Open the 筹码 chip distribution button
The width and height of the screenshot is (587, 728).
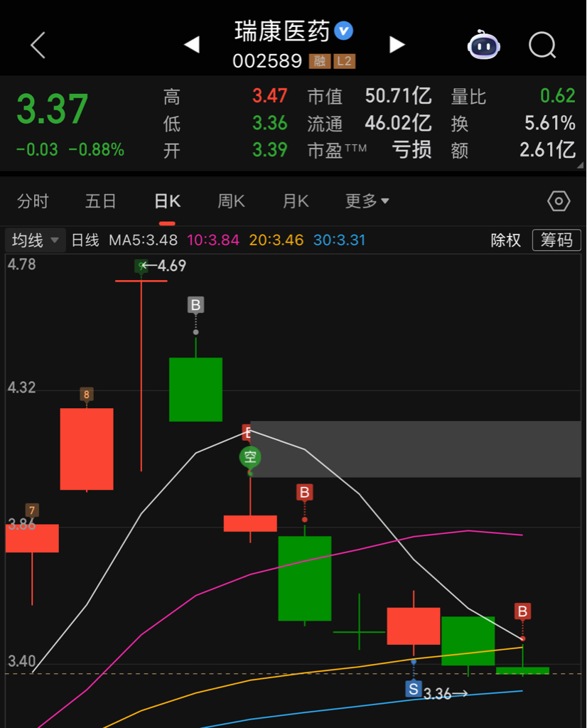pos(556,240)
